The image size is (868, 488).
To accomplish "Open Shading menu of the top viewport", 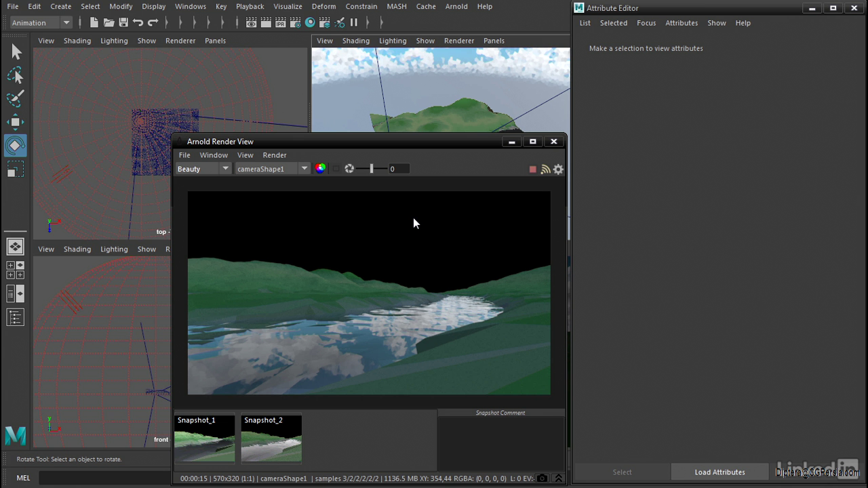I will pos(77,41).
